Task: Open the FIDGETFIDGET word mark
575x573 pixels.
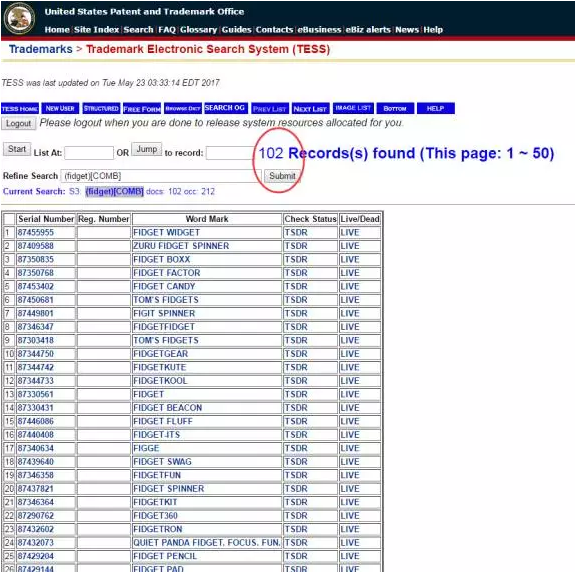Action: tap(164, 327)
